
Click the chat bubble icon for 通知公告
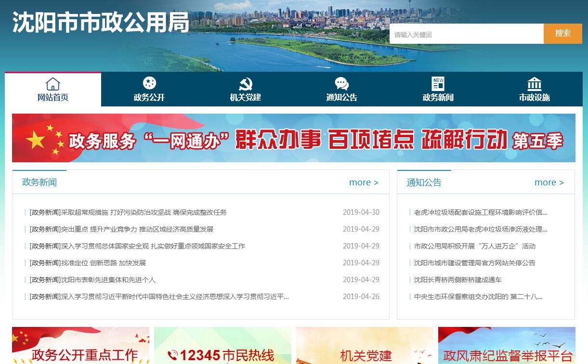point(342,84)
